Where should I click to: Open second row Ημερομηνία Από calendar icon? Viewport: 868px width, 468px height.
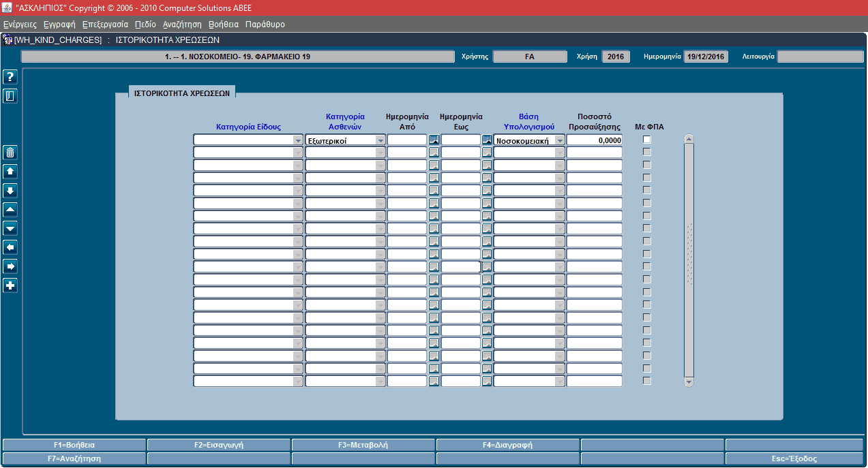coord(434,153)
